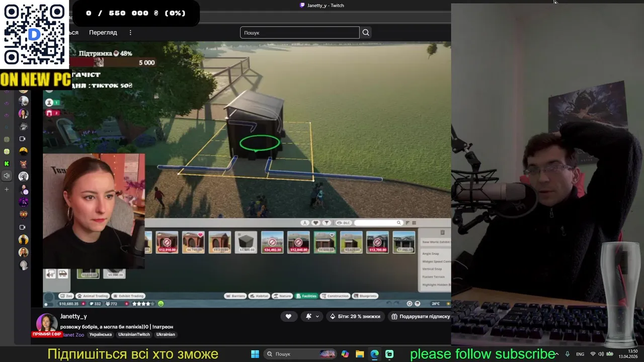Screen dimensions: 644x362
Task: Open the Перегляд menu item
Action: [x=103, y=33]
